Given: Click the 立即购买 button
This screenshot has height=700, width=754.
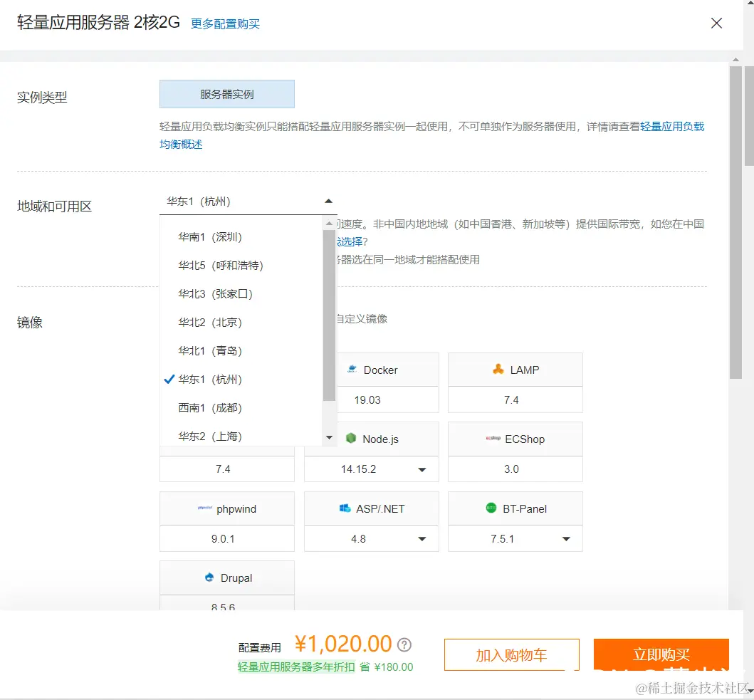Looking at the screenshot, I should click(661, 654).
